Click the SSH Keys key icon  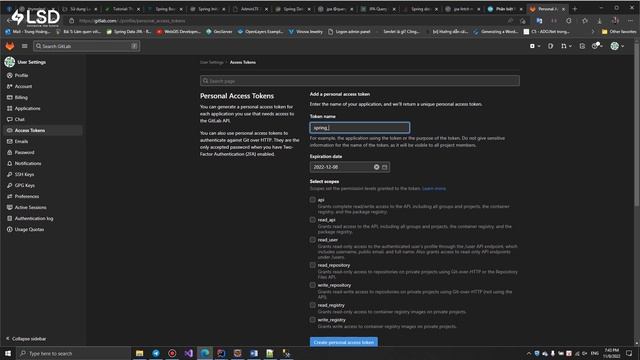(9, 175)
